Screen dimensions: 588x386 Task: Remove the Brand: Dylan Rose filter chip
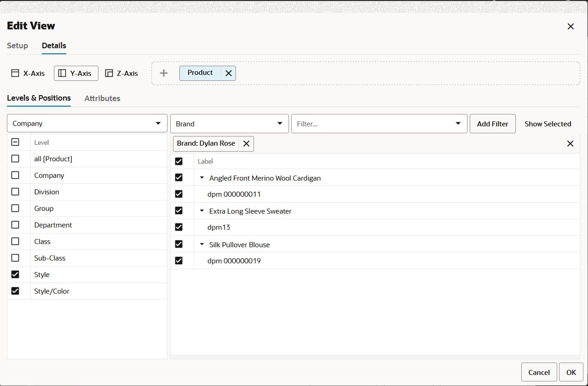pyautogui.click(x=246, y=143)
